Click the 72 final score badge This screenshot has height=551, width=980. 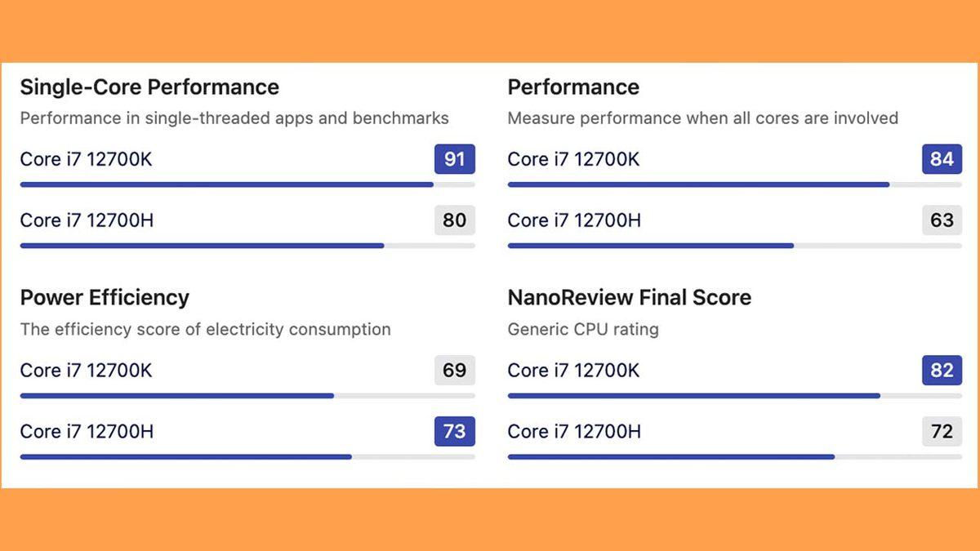[x=942, y=431]
